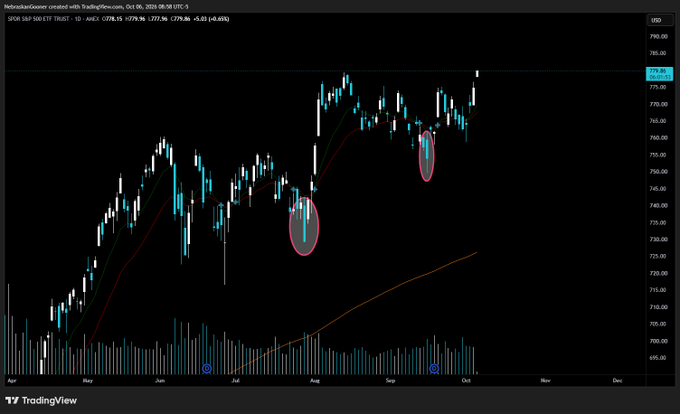Click the 785.00 price axis label
The width and height of the screenshot is (680, 414).
pyautogui.click(x=658, y=53)
